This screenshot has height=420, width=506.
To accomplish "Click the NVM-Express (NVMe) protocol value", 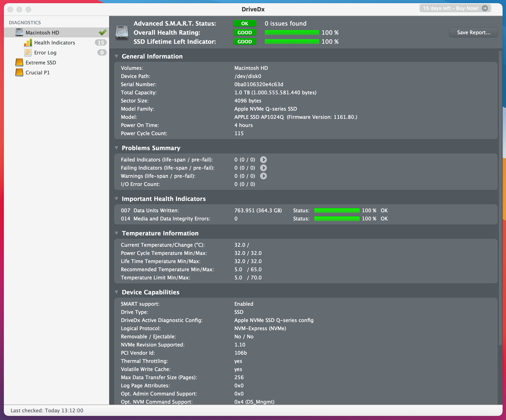I will point(260,328).
